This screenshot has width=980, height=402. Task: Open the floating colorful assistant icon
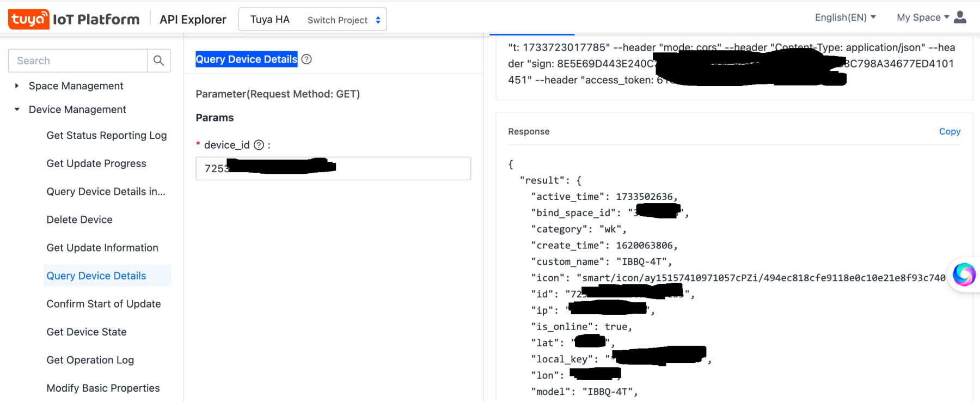tap(964, 274)
